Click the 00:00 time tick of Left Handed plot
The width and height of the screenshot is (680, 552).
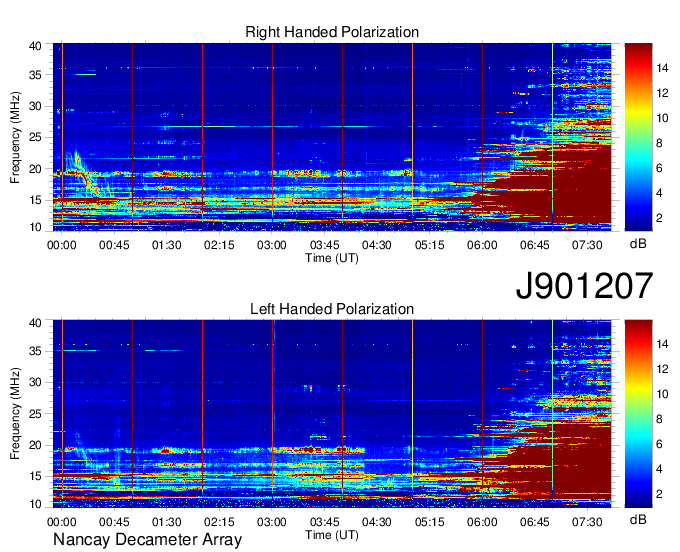[62, 522]
